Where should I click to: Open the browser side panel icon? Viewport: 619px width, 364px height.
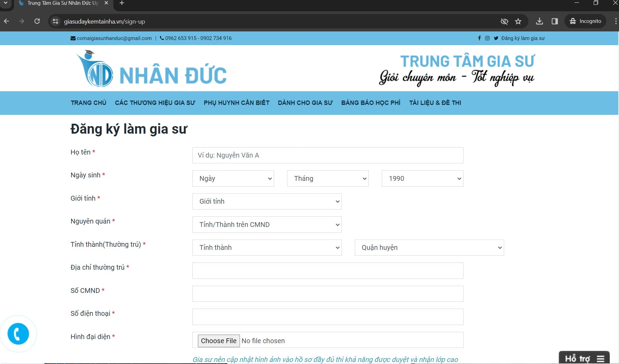click(x=554, y=21)
